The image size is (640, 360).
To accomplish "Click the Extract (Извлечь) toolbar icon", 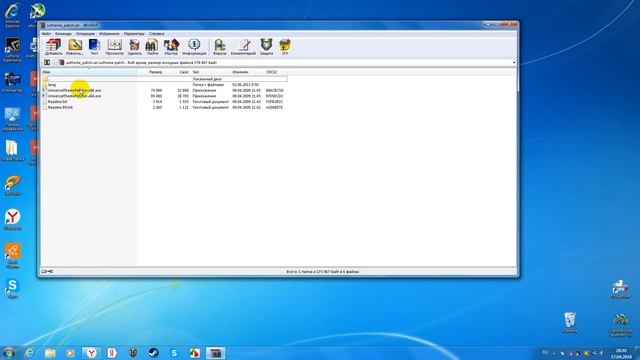I will (75, 47).
